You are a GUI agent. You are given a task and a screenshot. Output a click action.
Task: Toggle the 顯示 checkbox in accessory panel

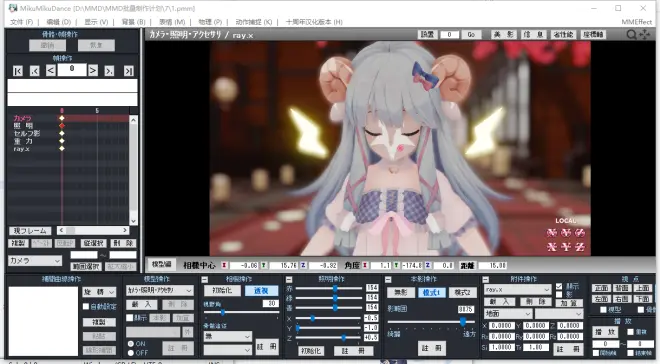(559, 286)
